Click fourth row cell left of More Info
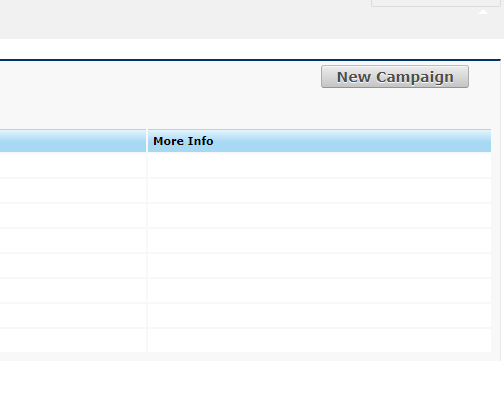The image size is (504, 418). [x=73, y=240]
